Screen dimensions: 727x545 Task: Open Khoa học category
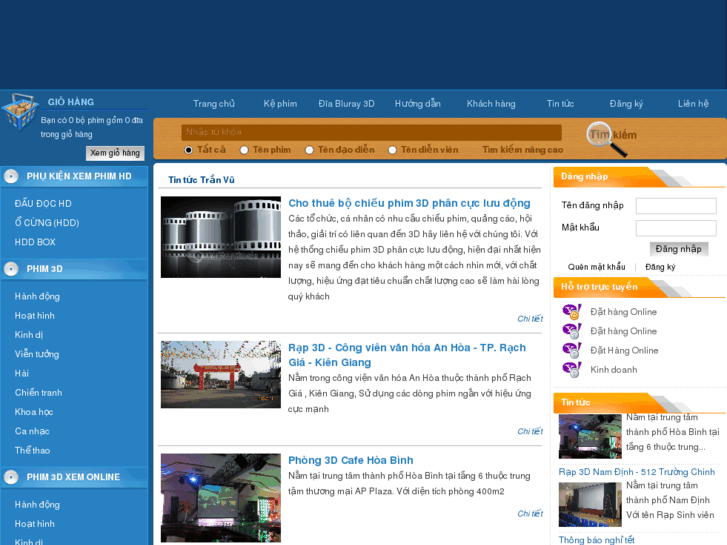[33, 412]
